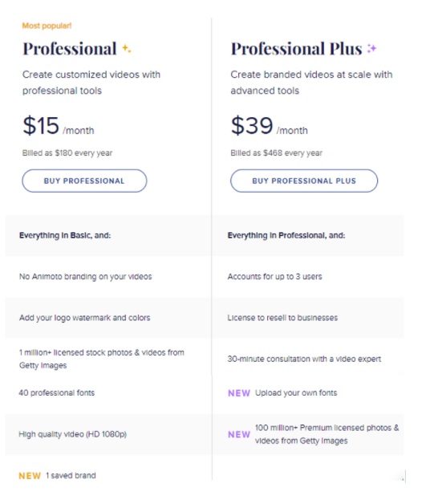Click 30-minute consultation with a video expert
The height and width of the screenshot is (504, 426).
pyautogui.click(x=304, y=359)
